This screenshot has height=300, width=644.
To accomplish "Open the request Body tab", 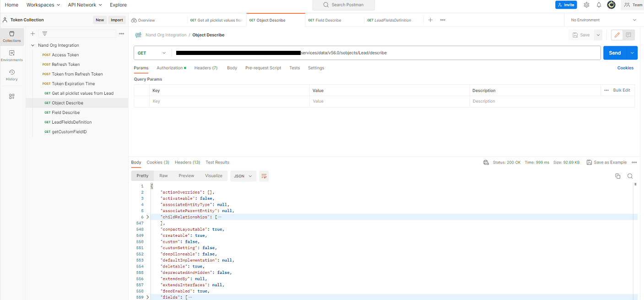I will pyautogui.click(x=232, y=68).
